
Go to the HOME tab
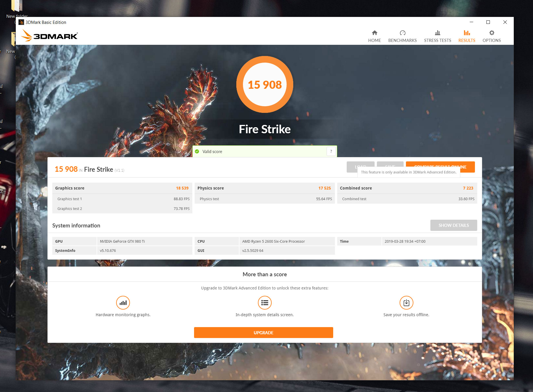[374, 36]
